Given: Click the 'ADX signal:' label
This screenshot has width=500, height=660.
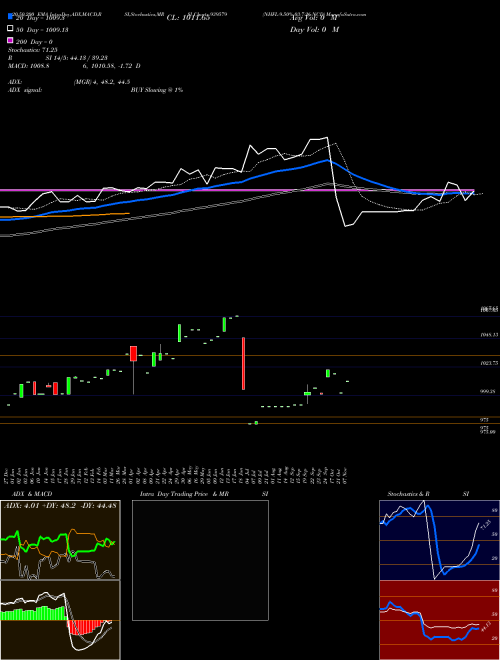Looking at the screenshot, I should (x=25, y=90).
